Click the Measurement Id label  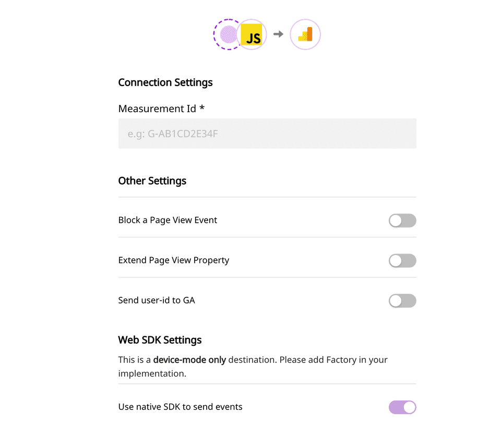coord(157,108)
